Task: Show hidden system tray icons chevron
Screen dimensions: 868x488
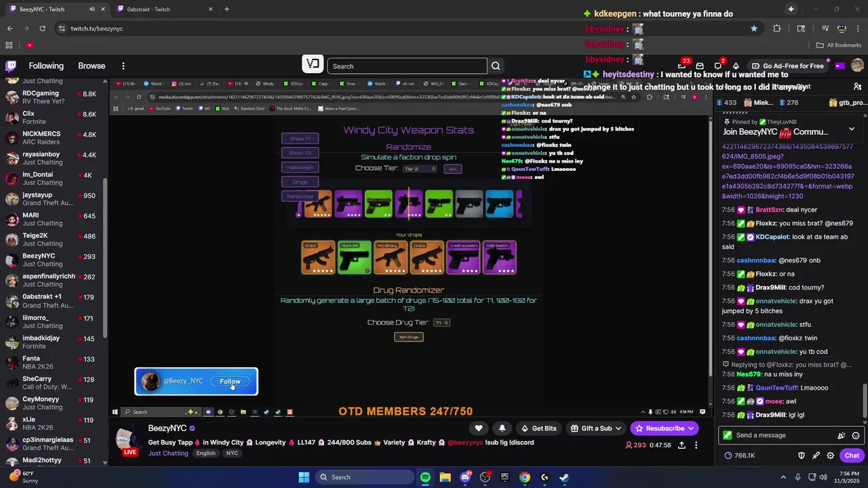Action: point(783,477)
